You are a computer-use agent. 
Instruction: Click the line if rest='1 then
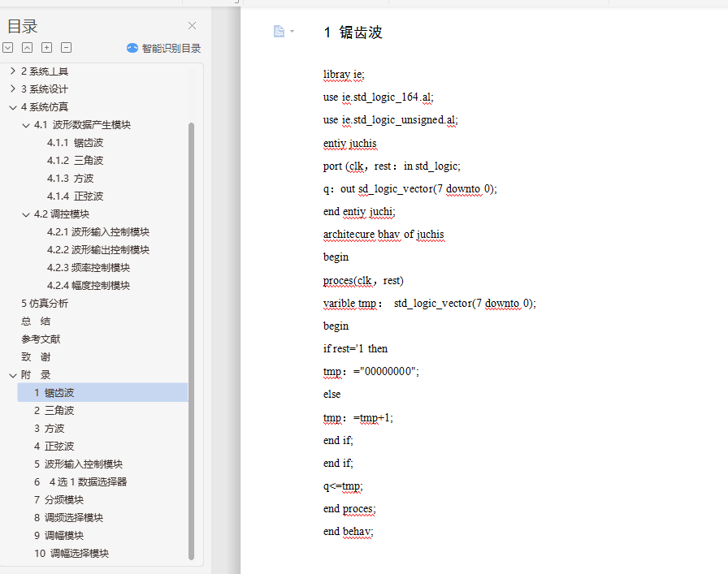(x=355, y=348)
